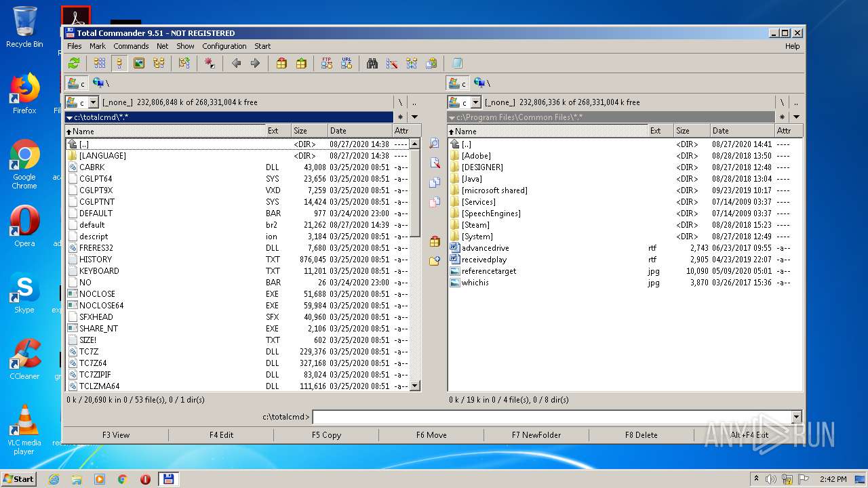
Task: Click left panel vertical scrollbar down arrow
Action: pyautogui.click(x=416, y=386)
